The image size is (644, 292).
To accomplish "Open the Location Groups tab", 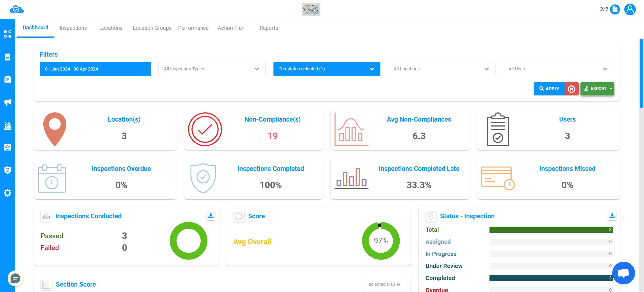I will coord(152,28).
